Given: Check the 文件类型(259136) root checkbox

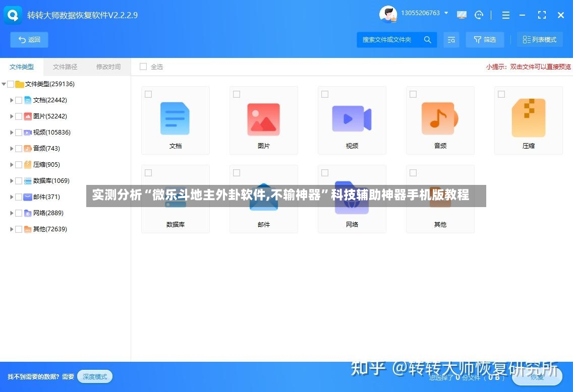Looking at the screenshot, I should pyautogui.click(x=11, y=84).
